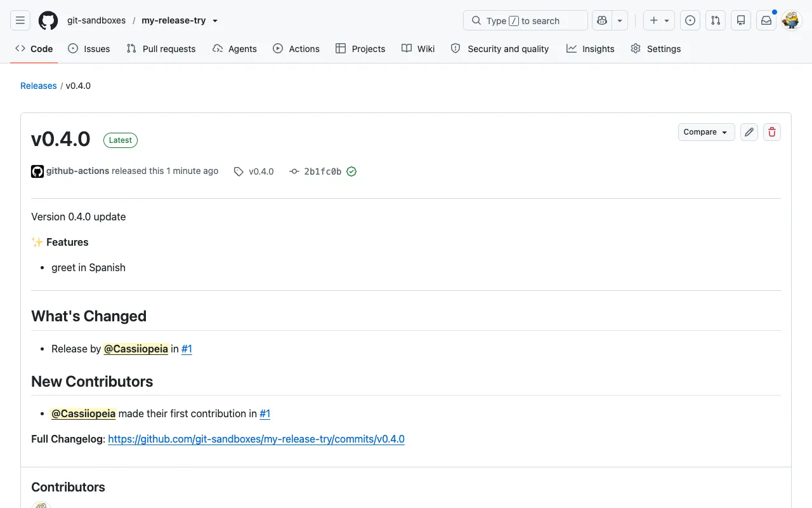812x508 pixels.
Task: Edit the v0.4.0 release with pencil icon
Action: (x=749, y=132)
